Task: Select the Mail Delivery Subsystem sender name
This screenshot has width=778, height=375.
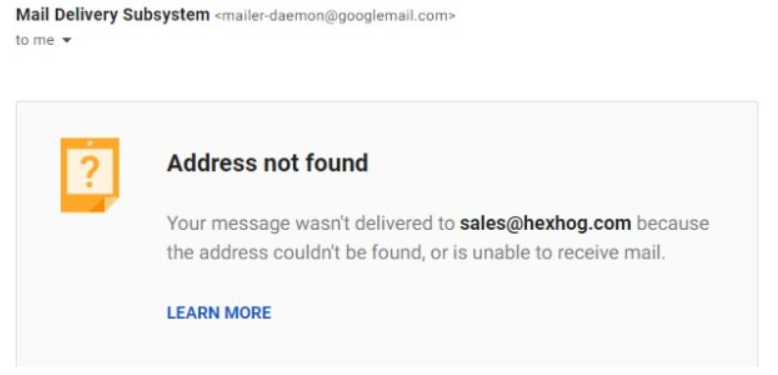Action: [x=113, y=15]
